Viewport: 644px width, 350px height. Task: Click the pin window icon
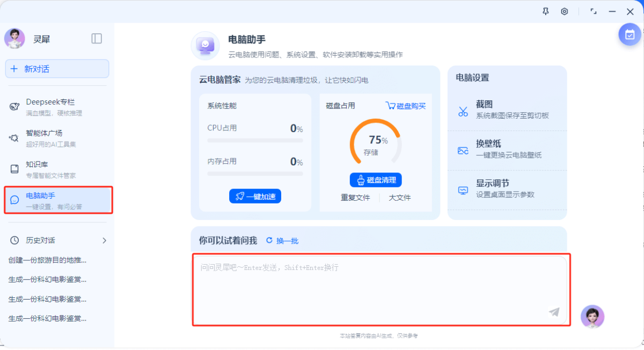click(546, 11)
